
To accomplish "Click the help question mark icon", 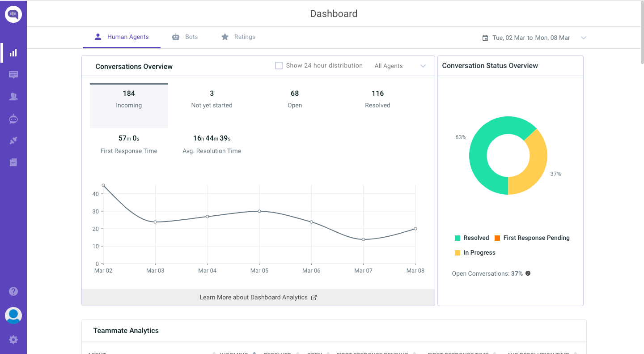I will (13, 291).
